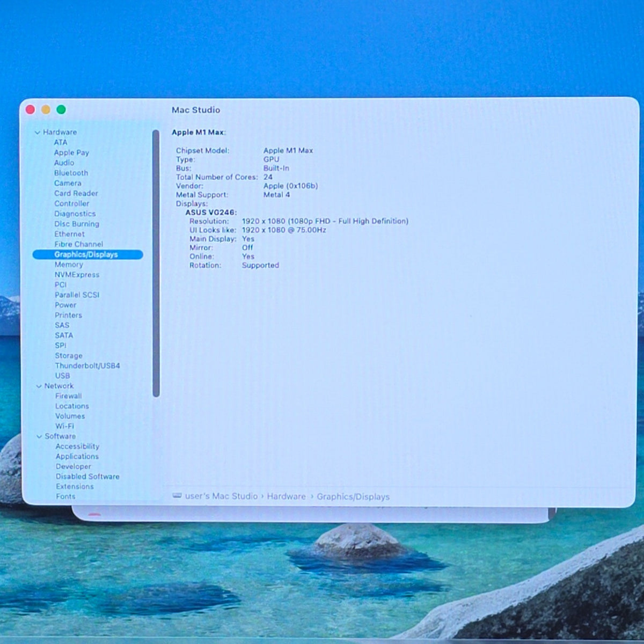Click the UI Looks like 75.00Hz value
Image resolution: width=644 pixels, height=644 pixels.
click(284, 230)
